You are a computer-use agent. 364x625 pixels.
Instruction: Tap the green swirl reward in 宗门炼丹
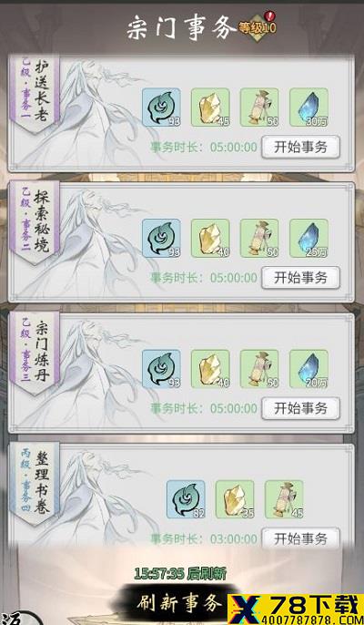pos(161,369)
